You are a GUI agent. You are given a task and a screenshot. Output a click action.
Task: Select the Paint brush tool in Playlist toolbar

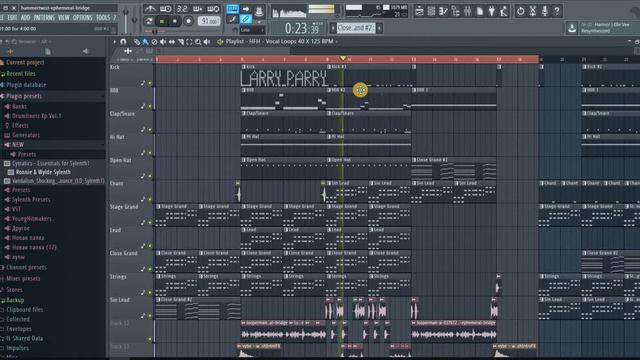pos(145,42)
